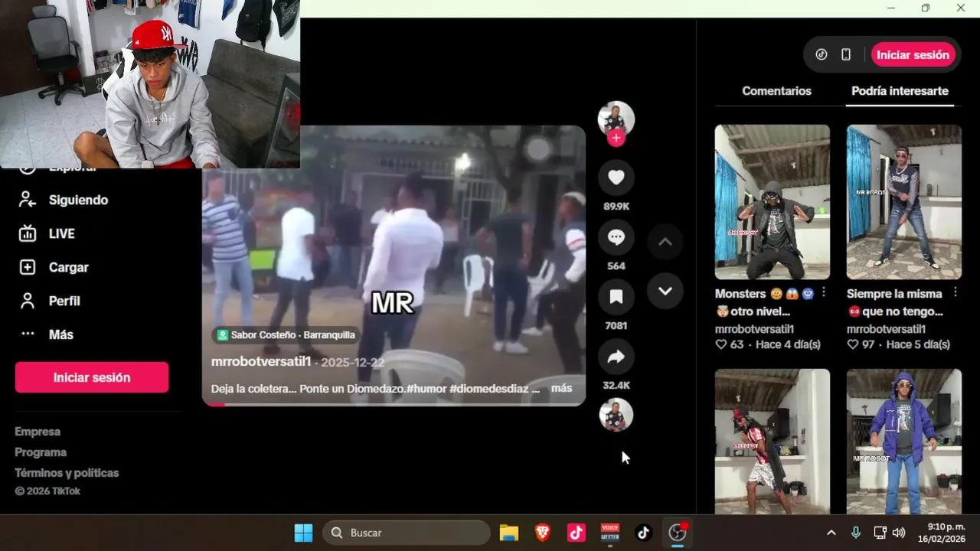Open options for Monsters video
Image resolution: width=980 pixels, height=551 pixels.
click(824, 292)
